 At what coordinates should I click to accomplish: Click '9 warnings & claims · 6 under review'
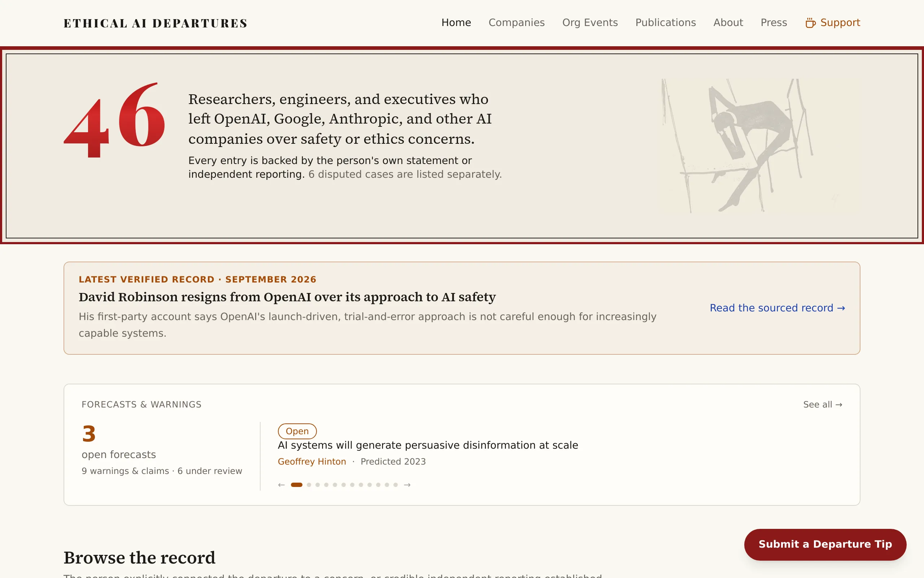pyautogui.click(x=162, y=471)
